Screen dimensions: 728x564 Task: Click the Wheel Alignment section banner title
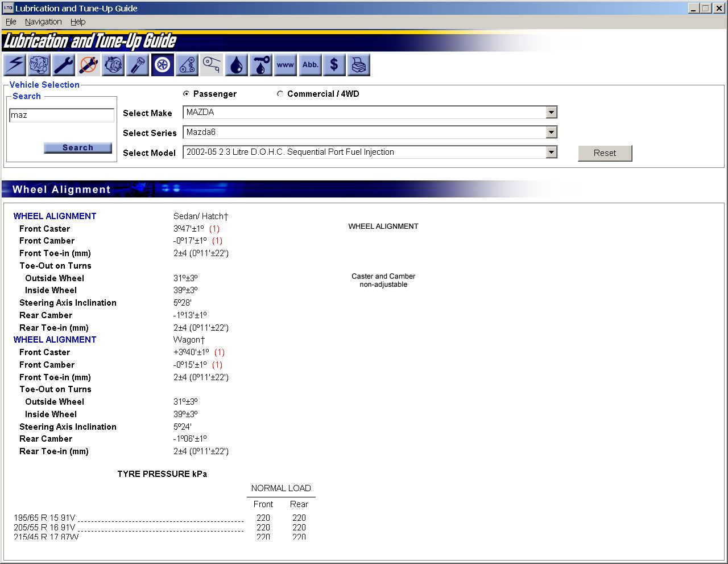tap(61, 190)
